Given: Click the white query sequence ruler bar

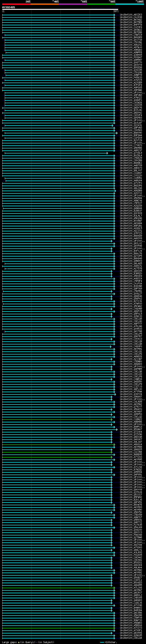Looking at the screenshot, I should point(60,9).
